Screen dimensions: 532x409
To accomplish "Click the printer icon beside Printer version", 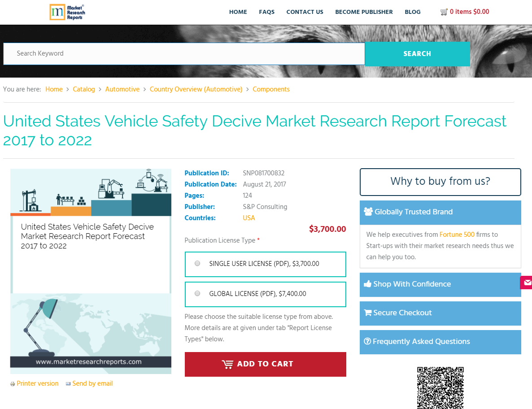I will pyautogui.click(x=11, y=383).
